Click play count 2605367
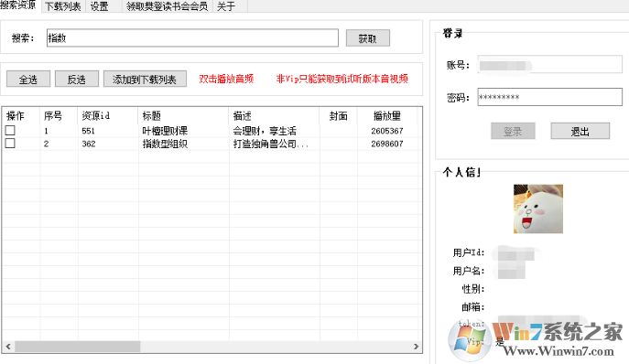This screenshot has width=629, height=364. (x=387, y=131)
